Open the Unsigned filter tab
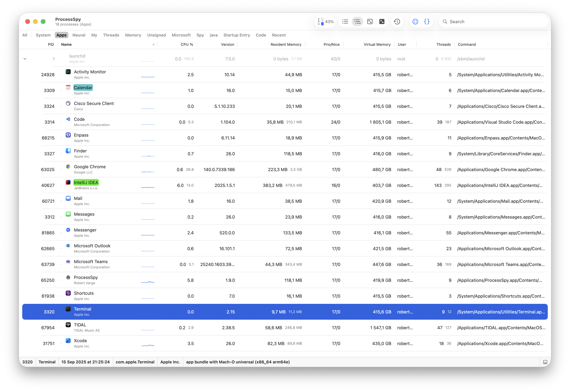Viewport: 570px width, 392px height. 156,35
